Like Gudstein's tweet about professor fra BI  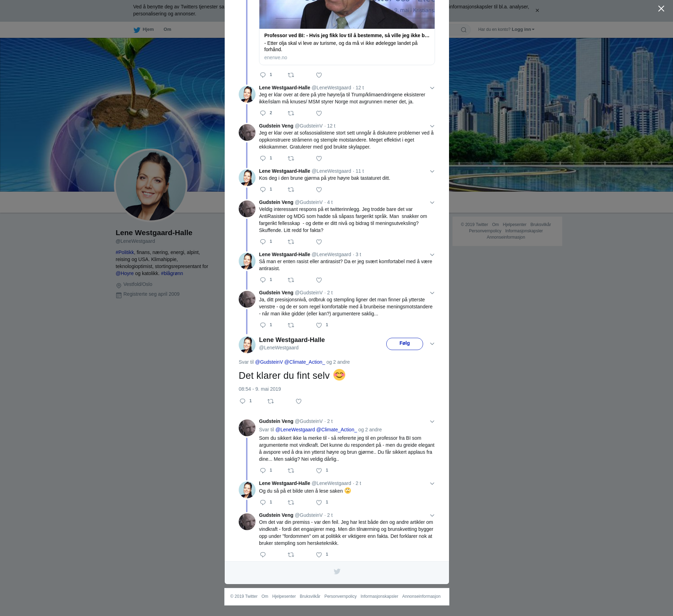pyautogui.click(x=319, y=471)
